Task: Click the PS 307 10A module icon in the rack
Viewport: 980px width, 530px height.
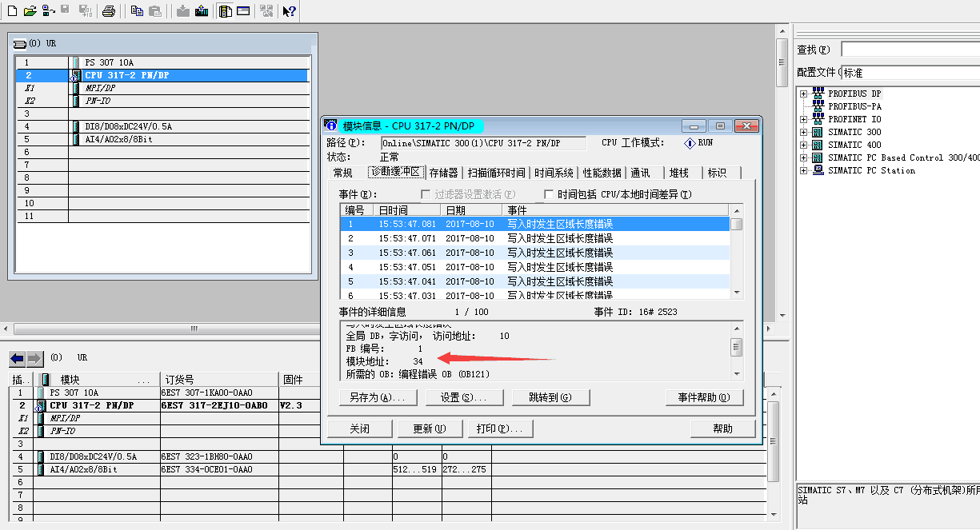Action: (76, 62)
